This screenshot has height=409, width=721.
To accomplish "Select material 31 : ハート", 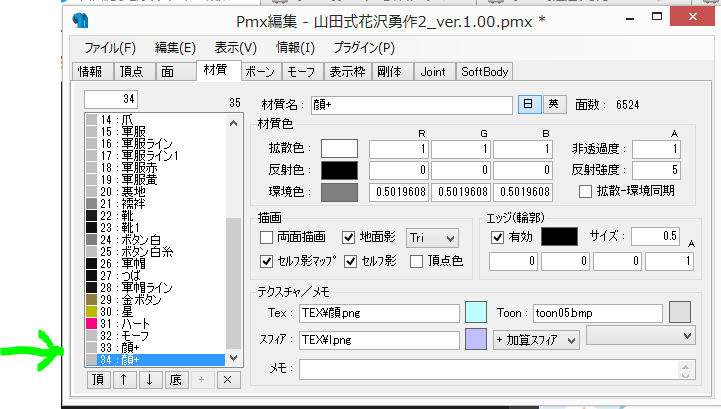I will click(155, 323).
